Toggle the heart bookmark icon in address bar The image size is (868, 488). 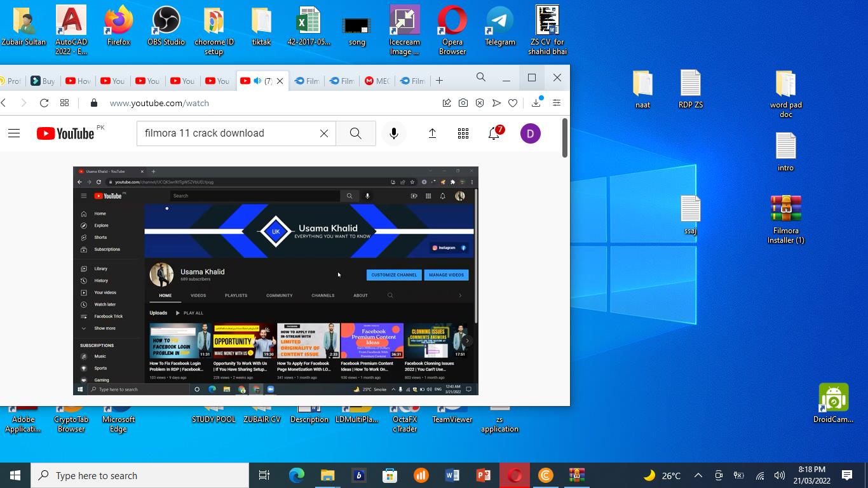coord(513,103)
